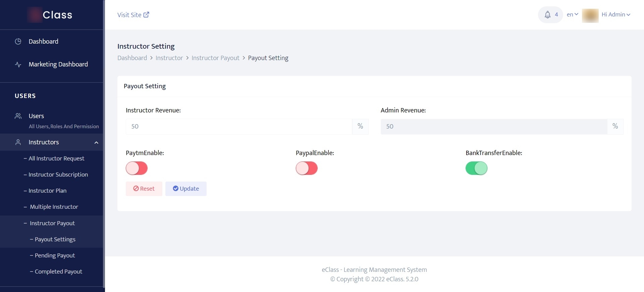Go to All Instructor Request page
The height and width of the screenshot is (292, 644).
coord(56,158)
